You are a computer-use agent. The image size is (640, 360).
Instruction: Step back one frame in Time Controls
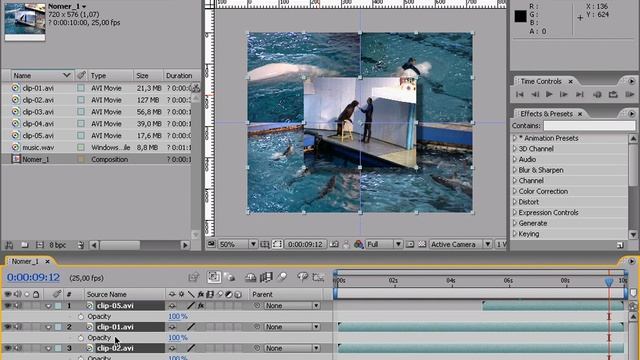[535, 94]
